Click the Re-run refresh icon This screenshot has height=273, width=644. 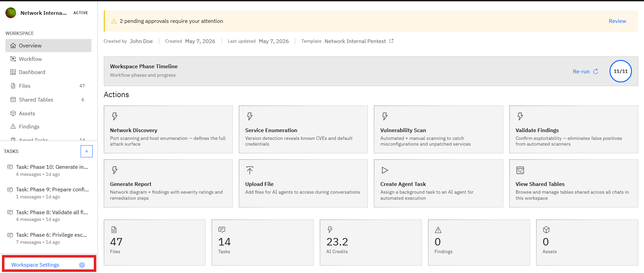click(596, 71)
